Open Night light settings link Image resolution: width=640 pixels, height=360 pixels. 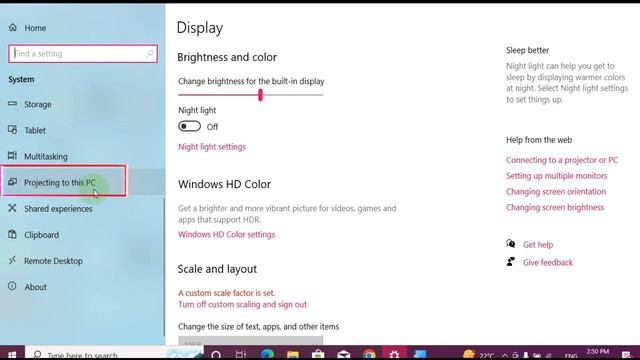(212, 147)
